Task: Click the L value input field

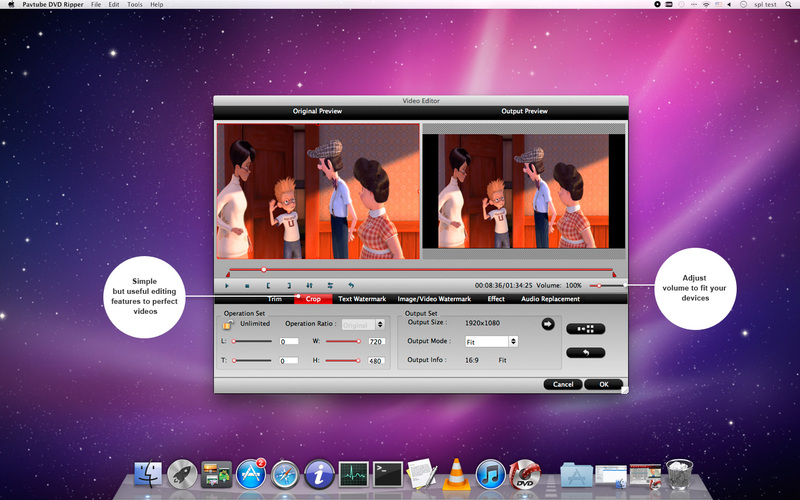Action: (289, 341)
